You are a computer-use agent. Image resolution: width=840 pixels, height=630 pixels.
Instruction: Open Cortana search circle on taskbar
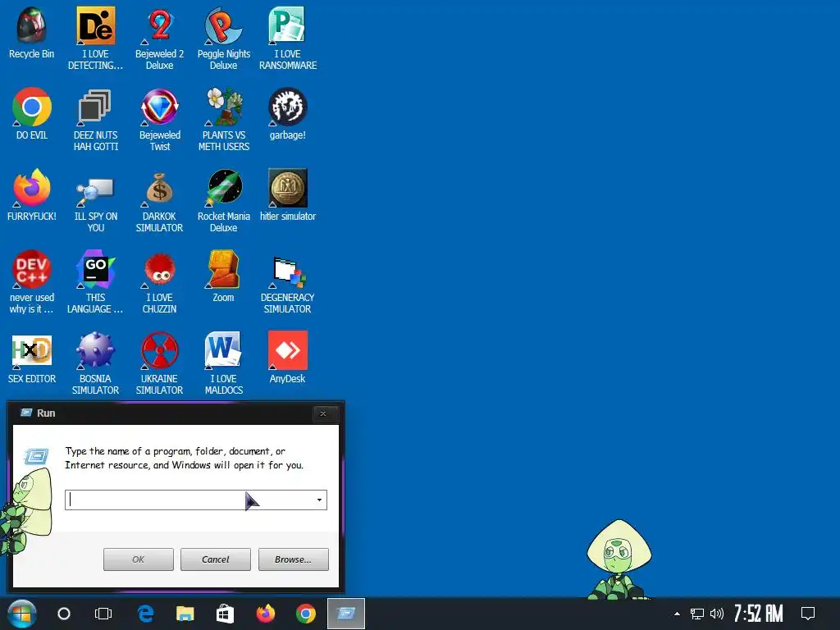click(64, 614)
